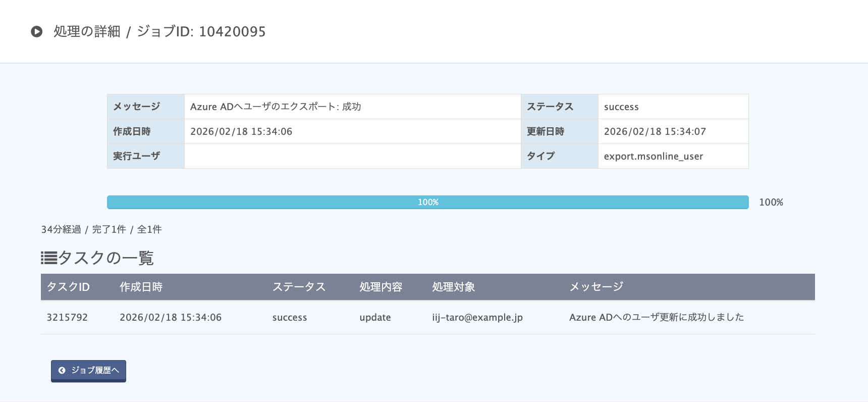Click the 100% progress bar
Screen dimensions: 868x402
[427, 202]
